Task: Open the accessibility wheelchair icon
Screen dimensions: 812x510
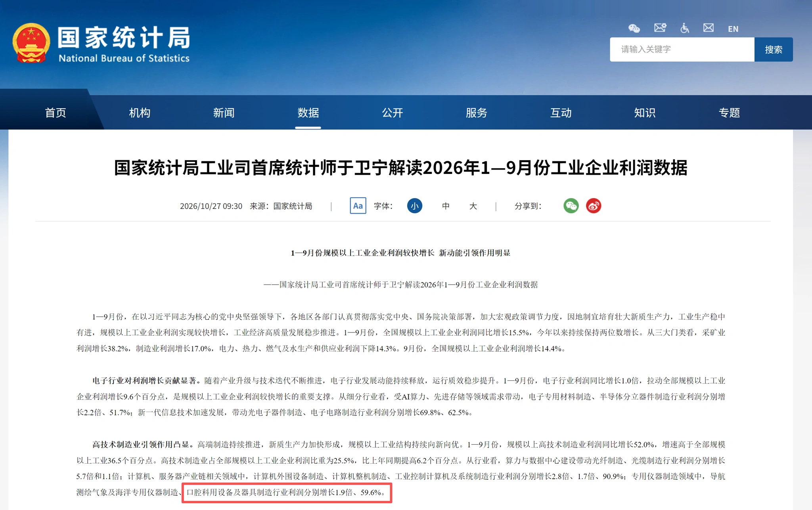Action: click(x=685, y=28)
